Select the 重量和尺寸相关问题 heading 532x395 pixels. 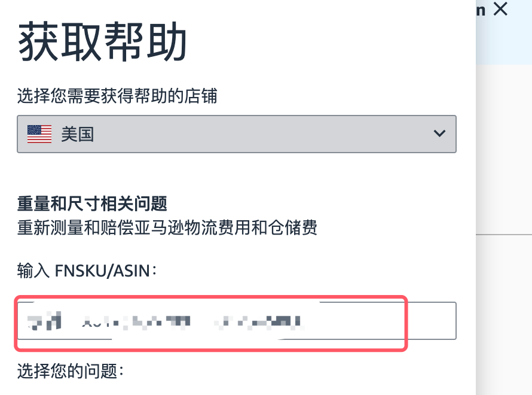pos(92,204)
